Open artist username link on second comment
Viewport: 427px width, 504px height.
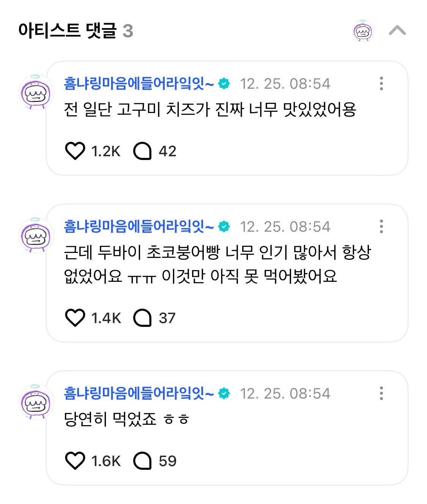[x=139, y=226]
